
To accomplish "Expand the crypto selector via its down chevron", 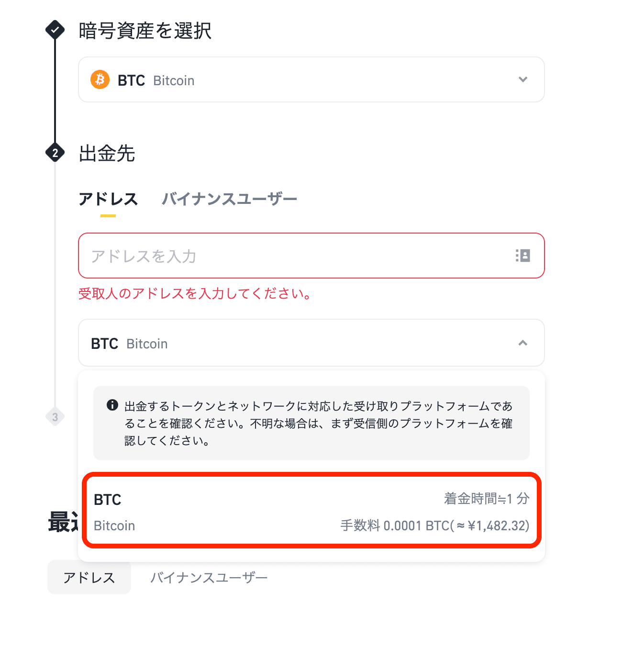I will (x=523, y=80).
